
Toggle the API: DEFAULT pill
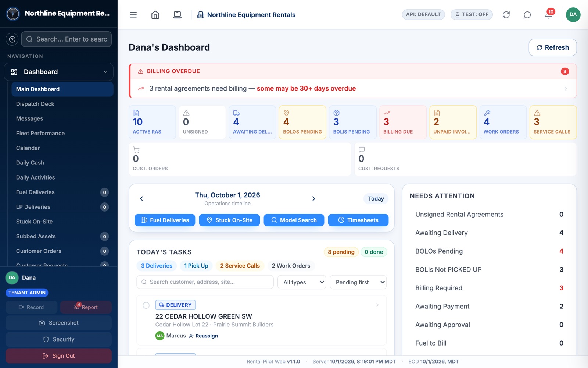click(x=423, y=15)
